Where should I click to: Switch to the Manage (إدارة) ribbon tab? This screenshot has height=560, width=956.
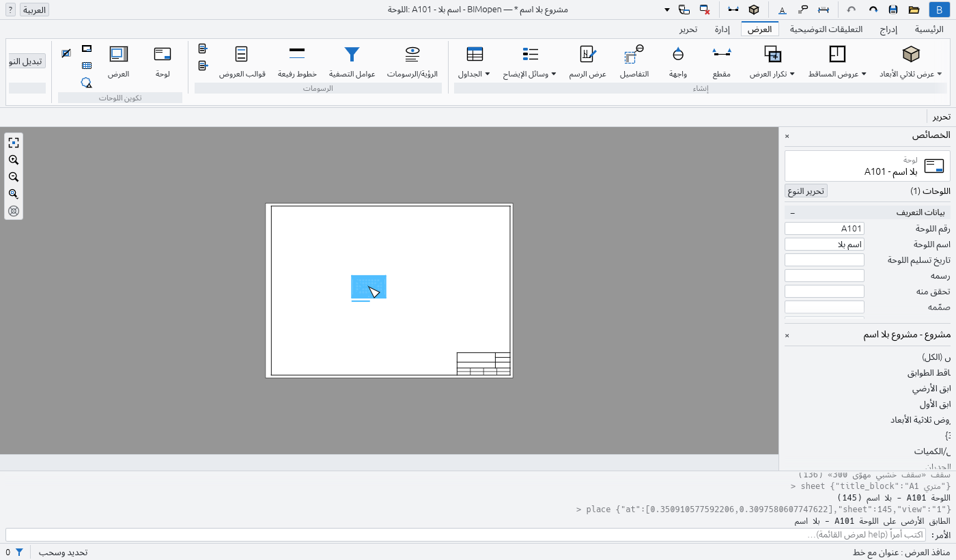click(722, 29)
